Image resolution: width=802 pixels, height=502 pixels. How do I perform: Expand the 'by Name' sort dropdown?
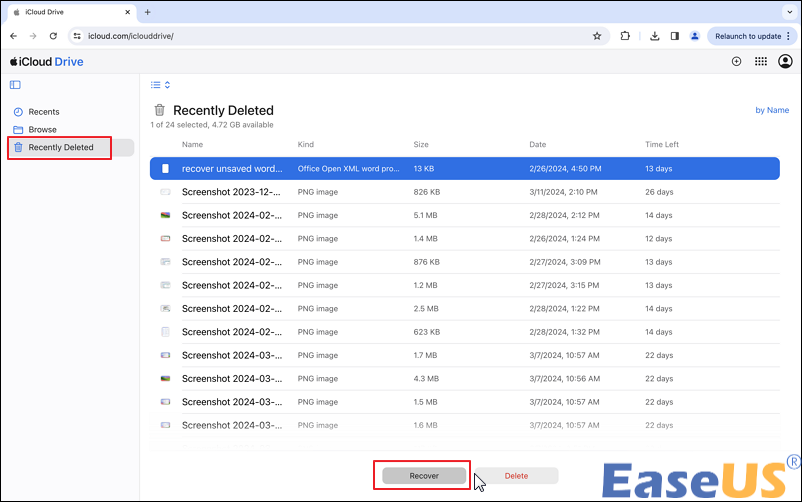[771, 110]
